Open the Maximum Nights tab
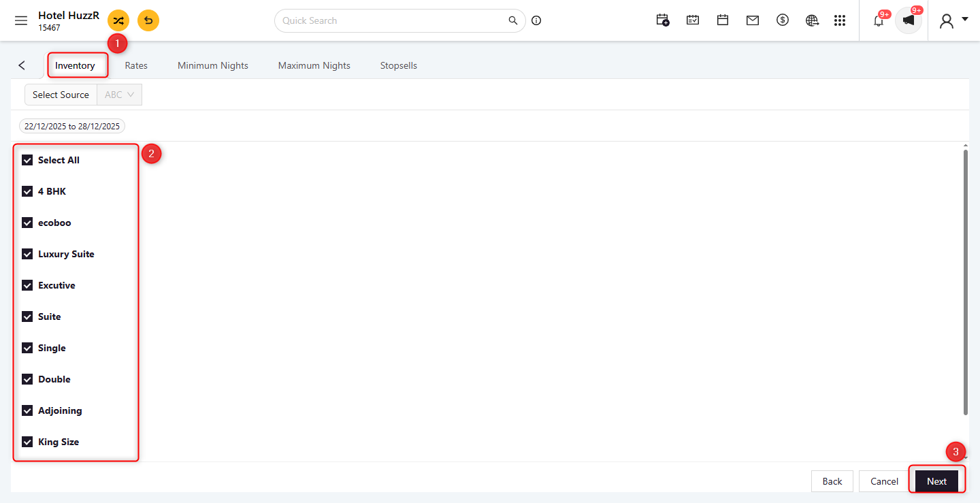The width and height of the screenshot is (980, 503). (314, 65)
